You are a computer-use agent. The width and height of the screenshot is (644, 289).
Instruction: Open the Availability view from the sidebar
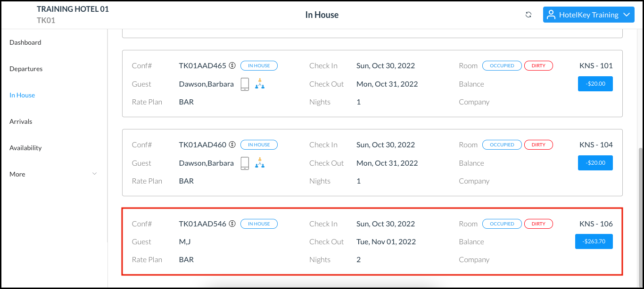coord(25,147)
